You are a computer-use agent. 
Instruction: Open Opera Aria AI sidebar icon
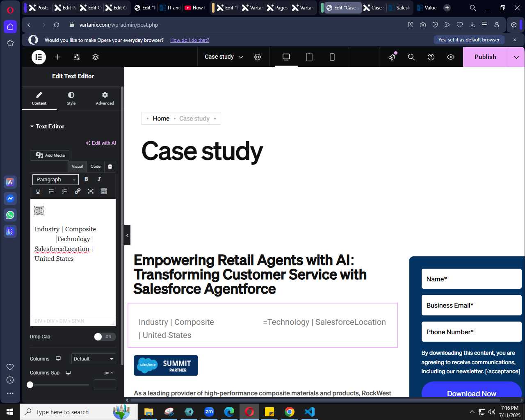[x=10, y=182]
